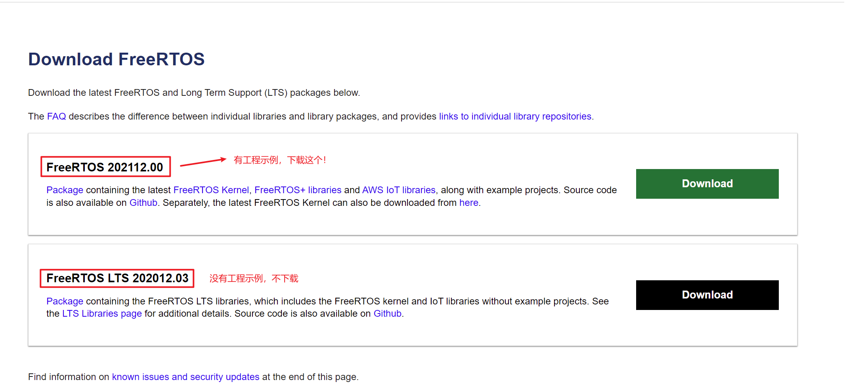
Task: Open Github link in FreeRTOS LTS card
Action: 388,314
